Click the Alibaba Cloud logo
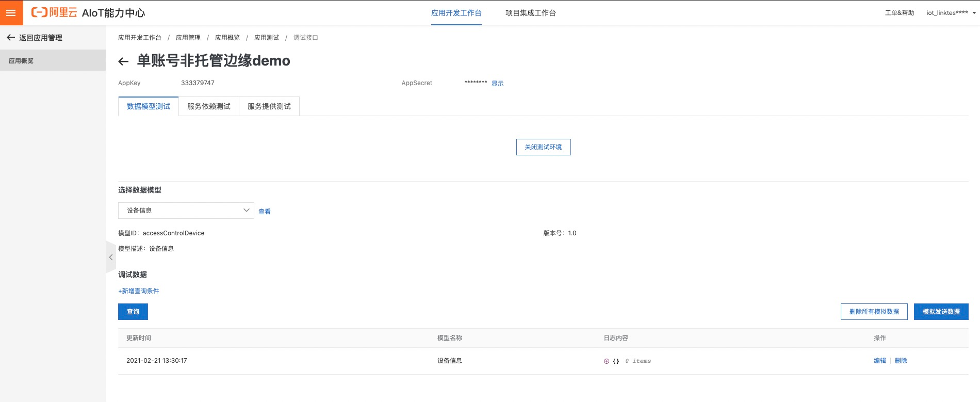The height and width of the screenshot is (402, 980). (54, 12)
